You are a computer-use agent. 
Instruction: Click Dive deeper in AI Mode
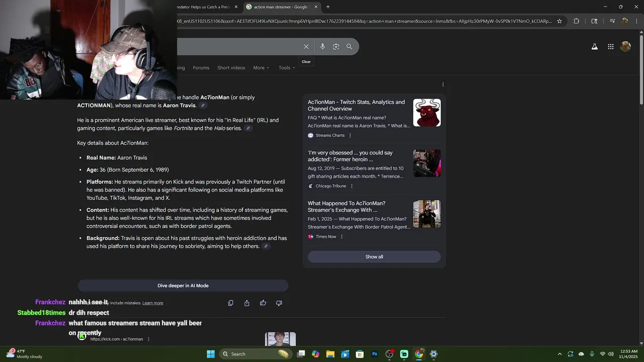click(x=183, y=286)
